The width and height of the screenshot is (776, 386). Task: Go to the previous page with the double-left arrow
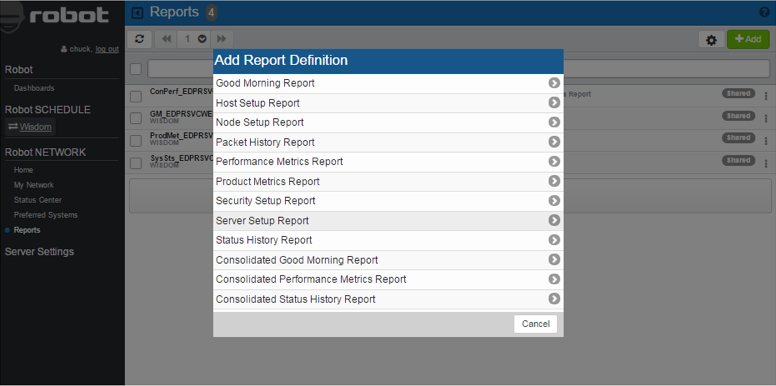tap(166, 39)
